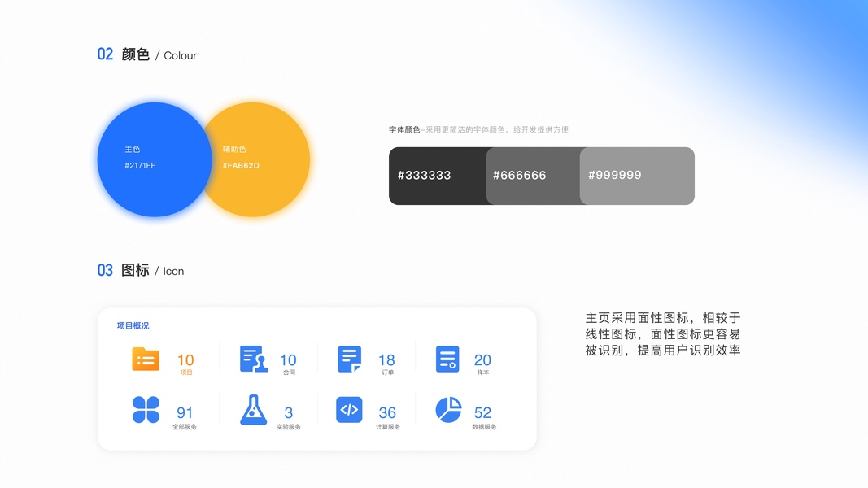Click the orange 项目 label under 10
The image size is (868, 488).
(x=186, y=373)
